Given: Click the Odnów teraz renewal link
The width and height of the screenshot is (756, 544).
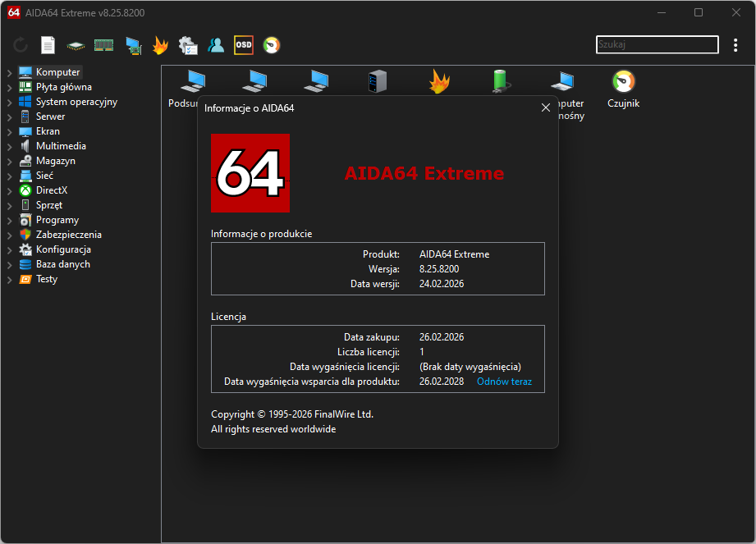Looking at the screenshot, I should tap(504, 382).
